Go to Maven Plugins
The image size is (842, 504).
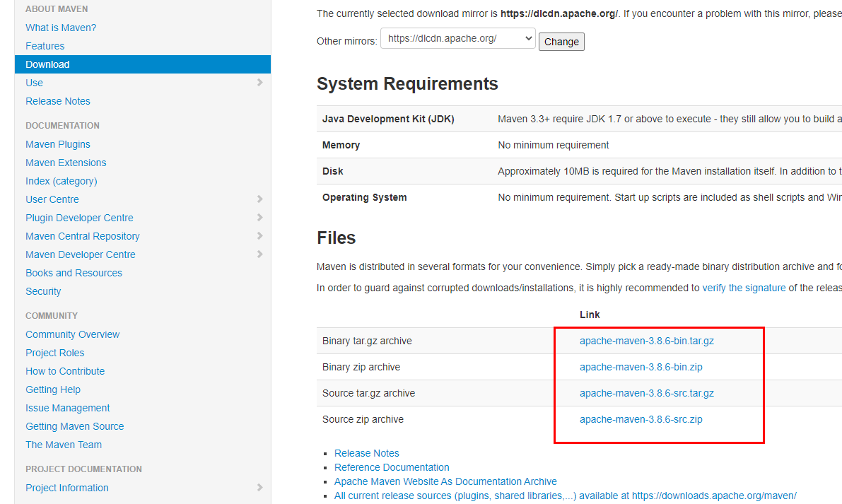point(57,144)
